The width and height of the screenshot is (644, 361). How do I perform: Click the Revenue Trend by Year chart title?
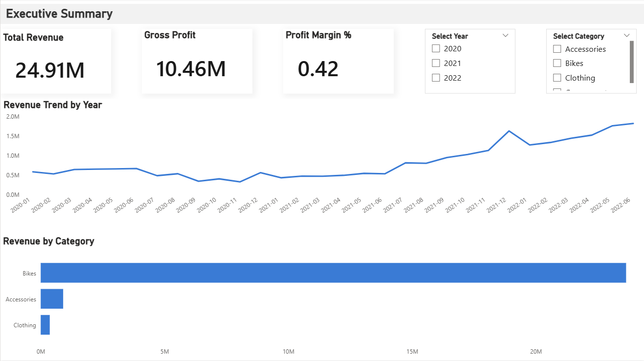[x=52, y=105]
